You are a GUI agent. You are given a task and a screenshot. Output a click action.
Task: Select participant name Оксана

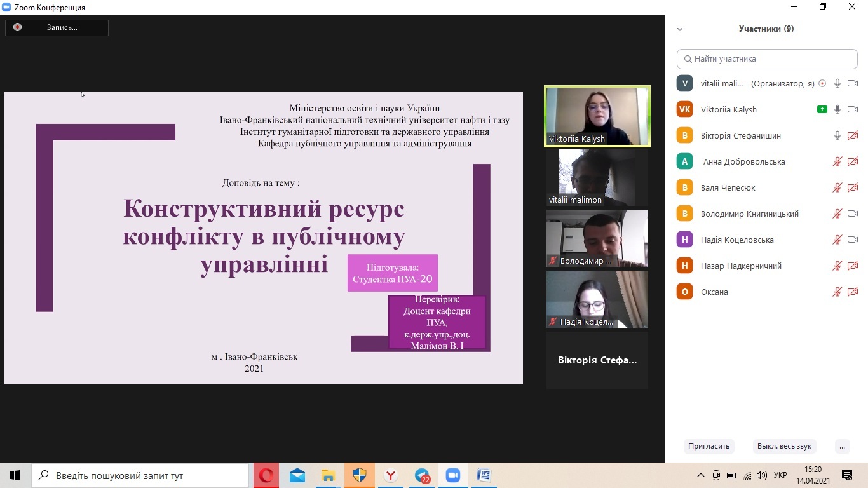714,292
